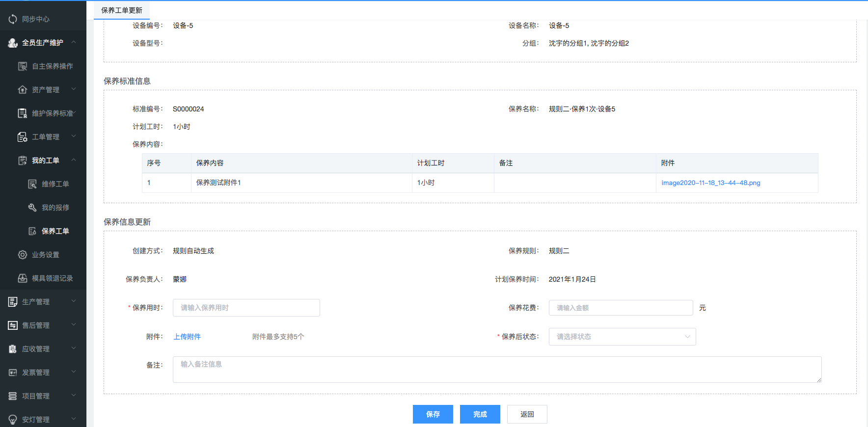Click the 同步中心 sync icon
The width and height of the screenshot is (868, 427).
[x=13, y=19]
